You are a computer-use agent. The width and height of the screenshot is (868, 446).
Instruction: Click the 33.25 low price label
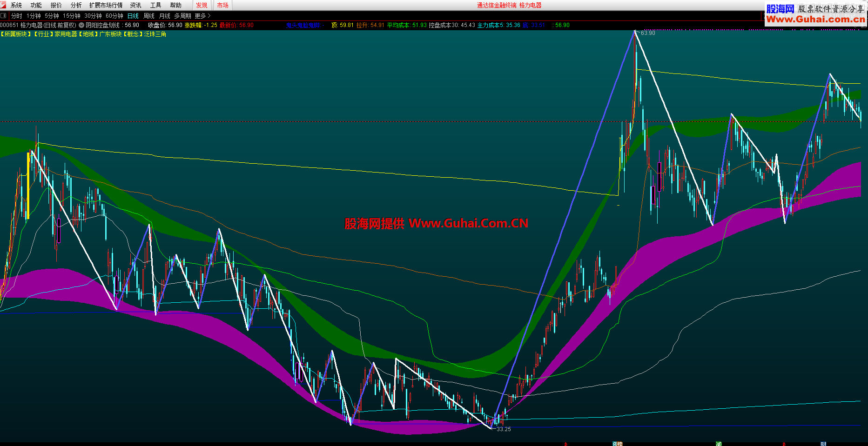coord(504,429)
